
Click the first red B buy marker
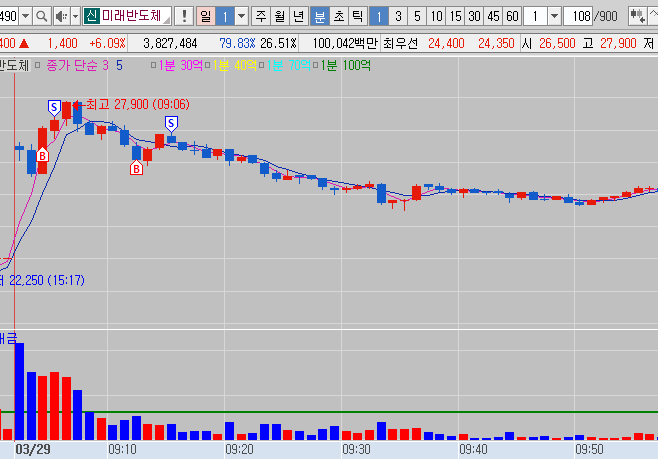pyautogui.click(x=42, y=155)
